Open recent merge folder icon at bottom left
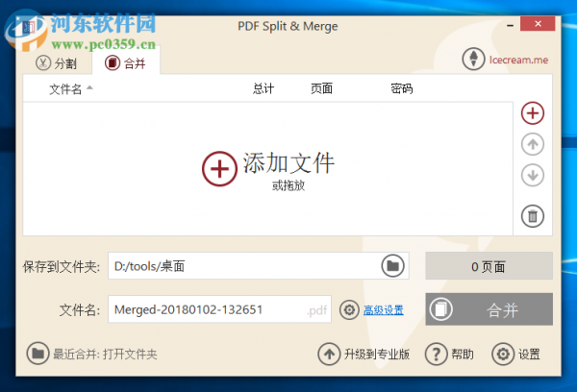This screenshot has width=577, height=392. (x=38, y=354)
